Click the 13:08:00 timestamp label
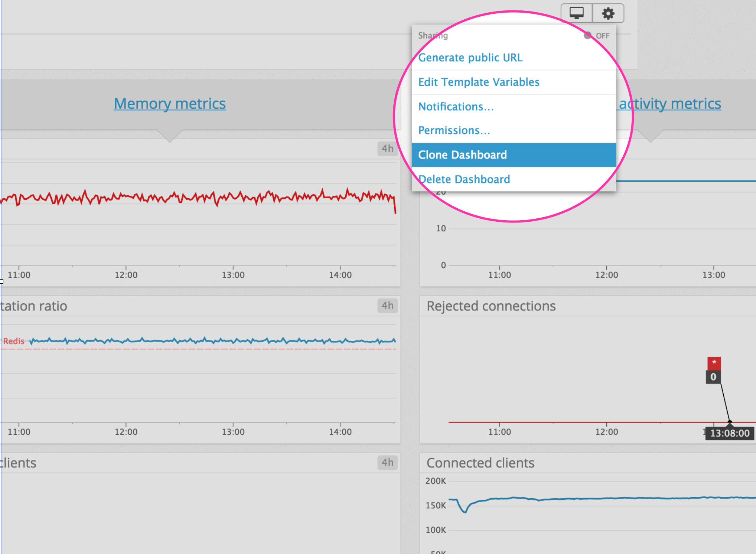 tap(729, 433)
